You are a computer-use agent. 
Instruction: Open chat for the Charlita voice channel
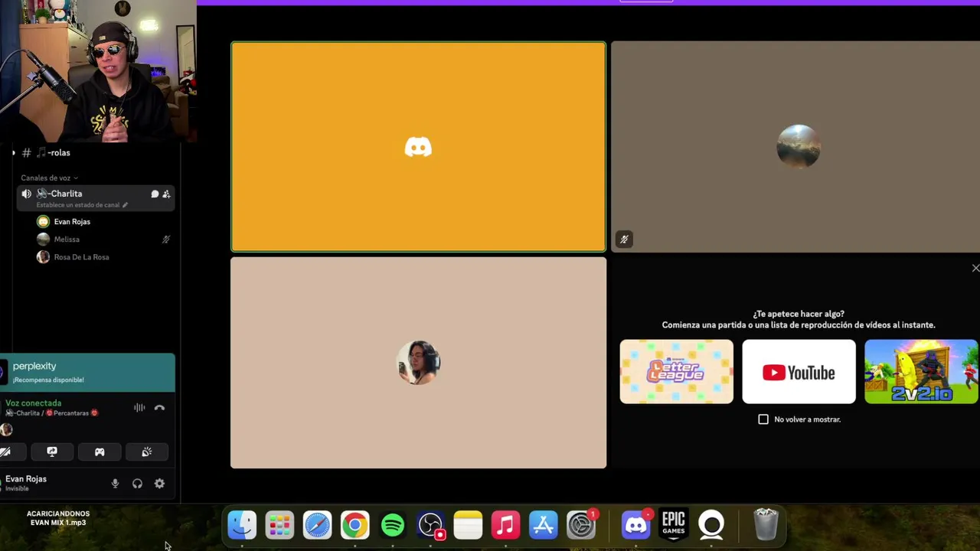click(155, 194)
